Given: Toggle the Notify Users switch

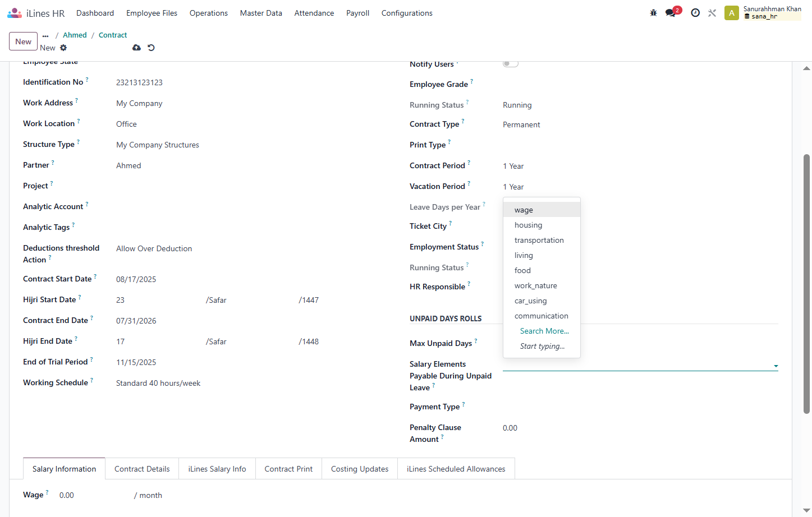Looking at the screenshot, I should pos(510,63).
